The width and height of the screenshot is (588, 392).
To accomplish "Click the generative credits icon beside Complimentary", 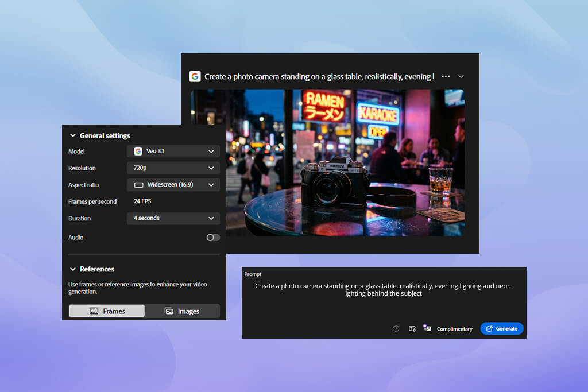I will click(x=427, y=328).
